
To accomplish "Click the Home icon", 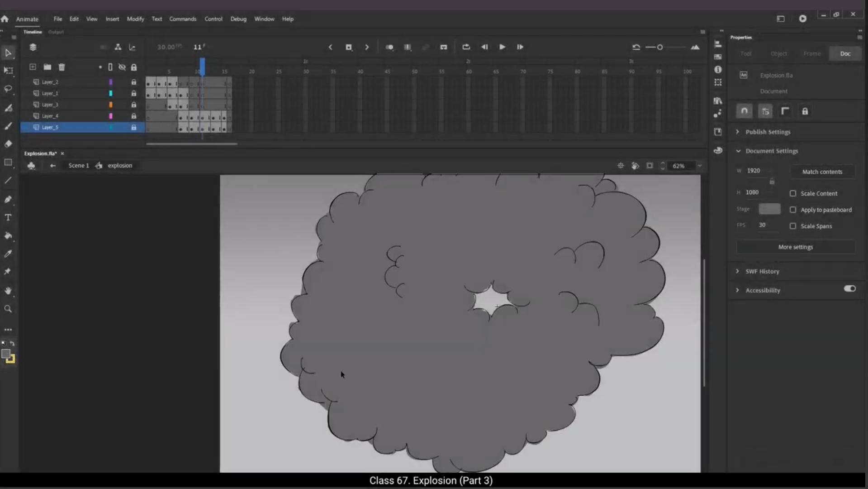I will tap(5, 19).
